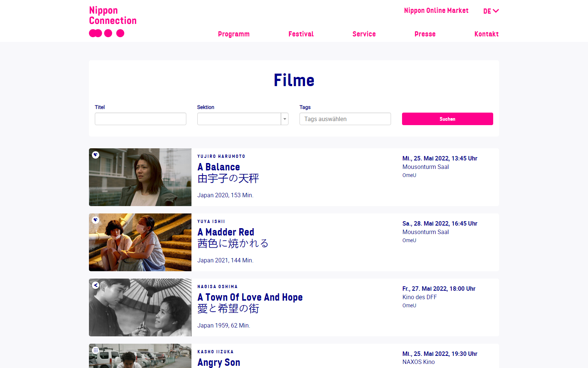
Task: Click the arrow icon on A Town Of Love And Hope thumbnail
Action: pyautogui.click(x=96, y=285)
